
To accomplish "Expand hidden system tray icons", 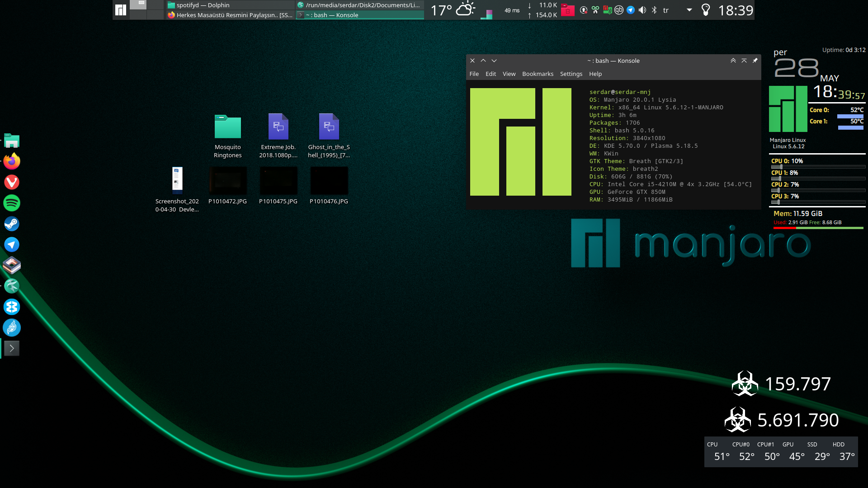I will [x=689, y=10].
